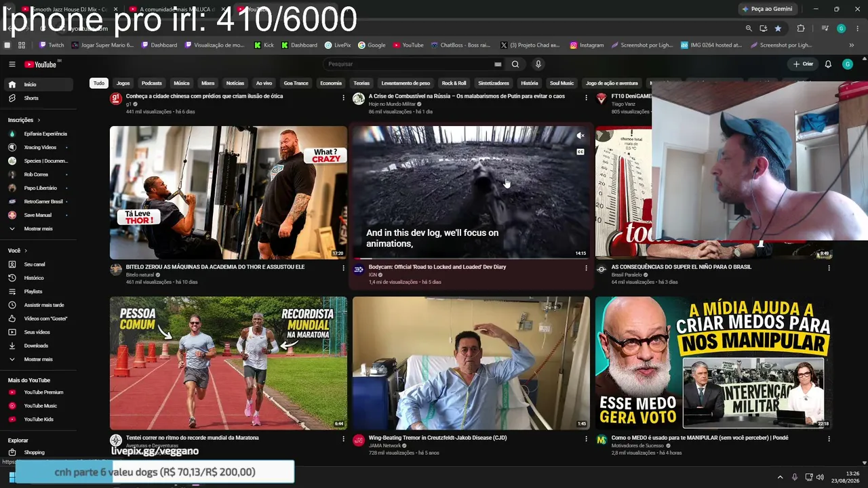Image resolution: width=868 pixels, height=488 pixels.
Task: Open options menu for Maratona record video
Action: (344, 439)
